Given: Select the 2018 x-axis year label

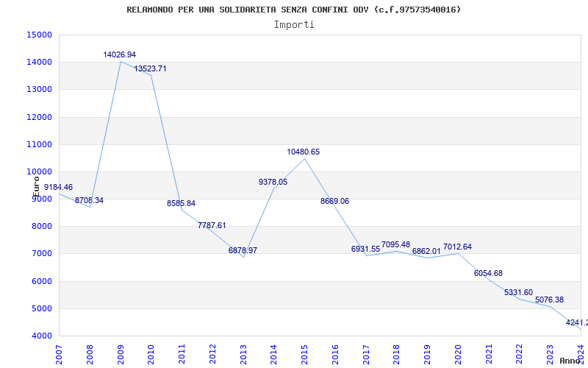Looking at the screenshot, I should (397, 355).
